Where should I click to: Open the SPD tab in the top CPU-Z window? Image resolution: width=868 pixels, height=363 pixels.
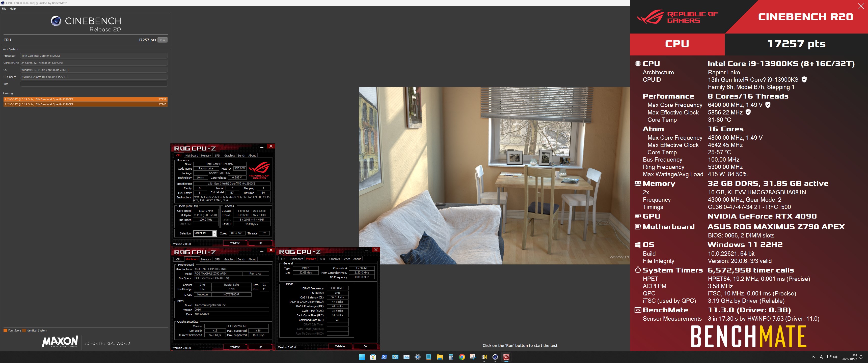point(217,156)
